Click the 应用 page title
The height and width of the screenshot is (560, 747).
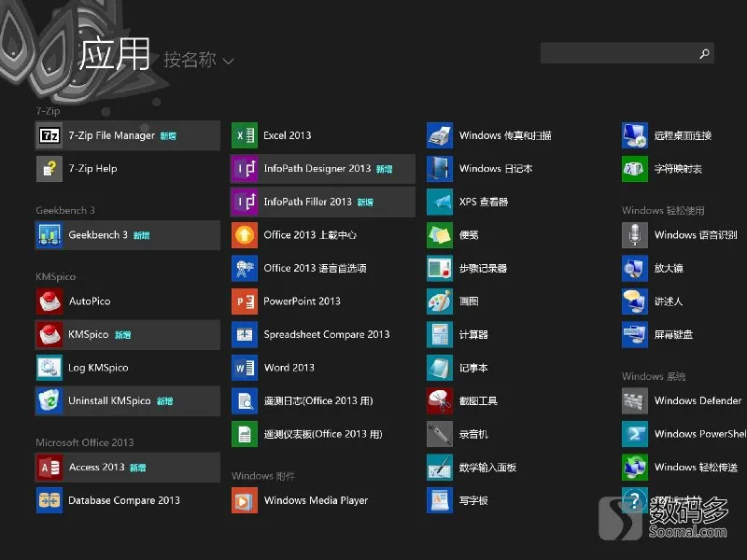tap(114, 53)
